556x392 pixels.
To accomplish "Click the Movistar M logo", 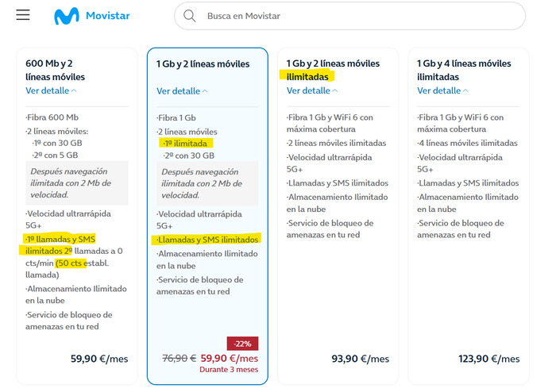I will coord(66,16).
